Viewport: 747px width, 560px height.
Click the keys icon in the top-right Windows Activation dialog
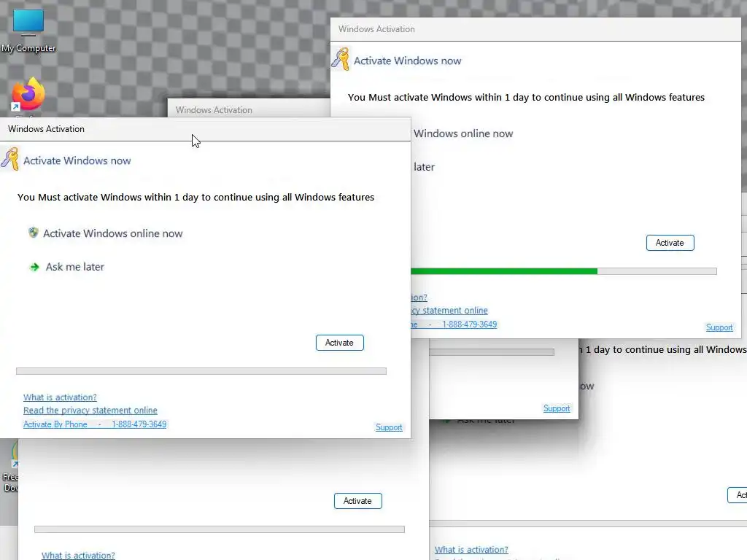click(x=341, y=59)
